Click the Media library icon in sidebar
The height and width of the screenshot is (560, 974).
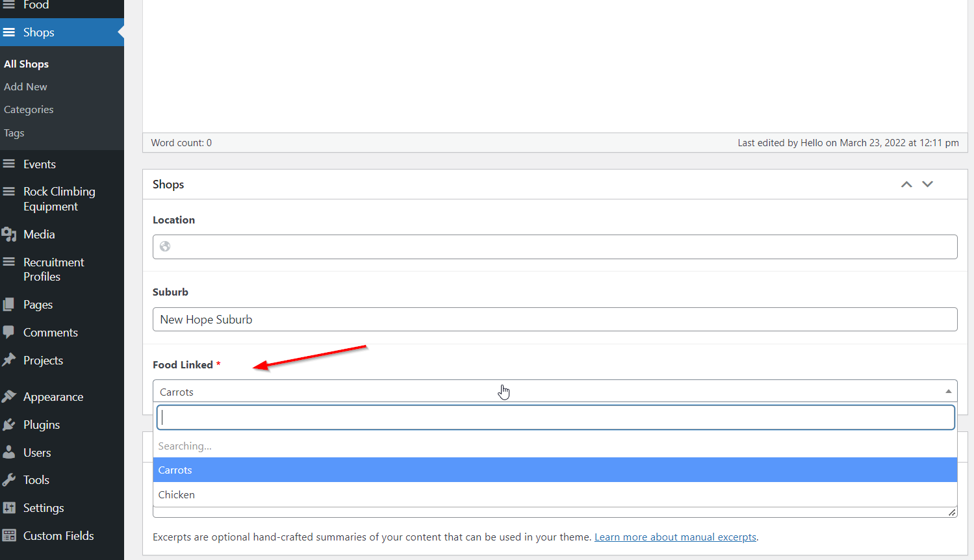coord(9,235)
